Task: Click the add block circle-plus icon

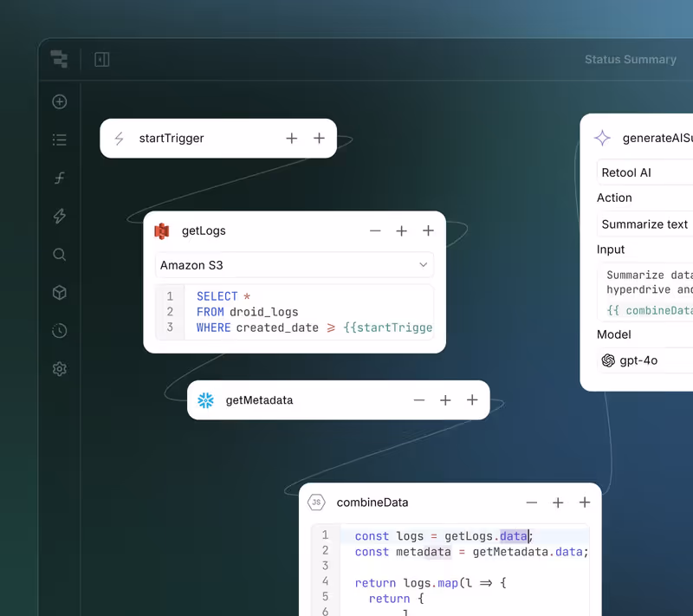Action: click(60, 102)
